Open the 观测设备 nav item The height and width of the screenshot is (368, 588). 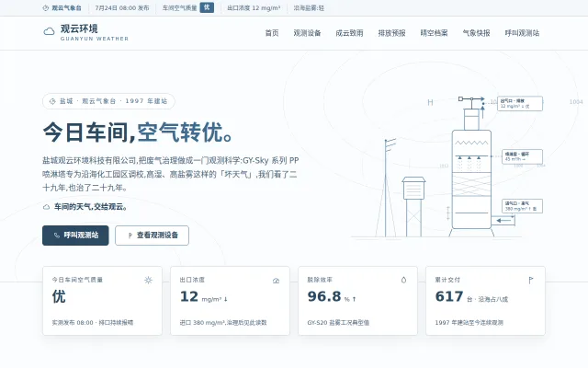[307, 33]
